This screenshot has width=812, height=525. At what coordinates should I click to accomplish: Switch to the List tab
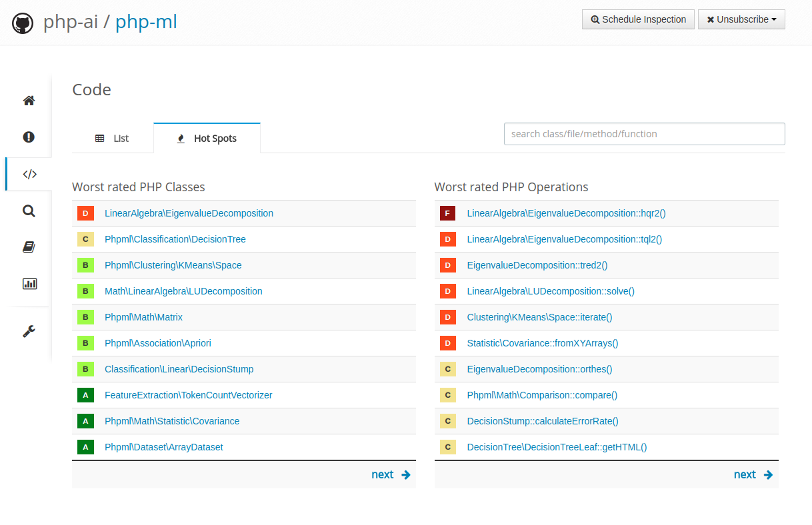(113, 139)
